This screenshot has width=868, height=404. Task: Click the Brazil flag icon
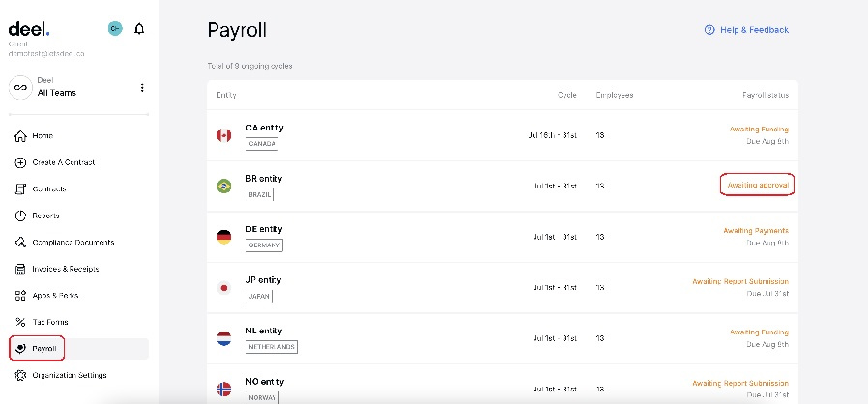[223, 186]
